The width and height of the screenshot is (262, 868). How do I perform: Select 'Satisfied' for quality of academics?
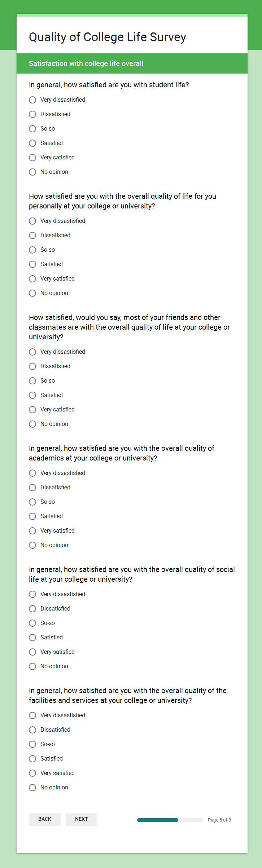coord(32,516)
